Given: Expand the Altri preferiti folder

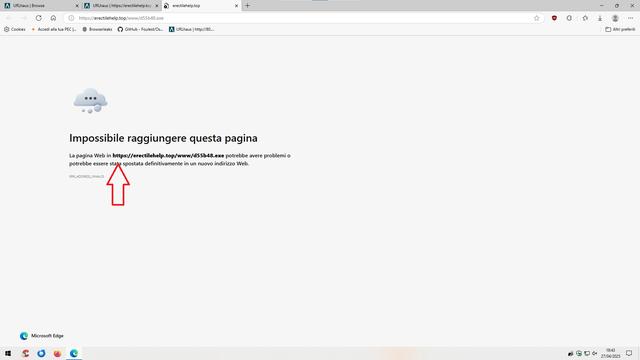Looking at the screenshot, I should pos(620,29).
